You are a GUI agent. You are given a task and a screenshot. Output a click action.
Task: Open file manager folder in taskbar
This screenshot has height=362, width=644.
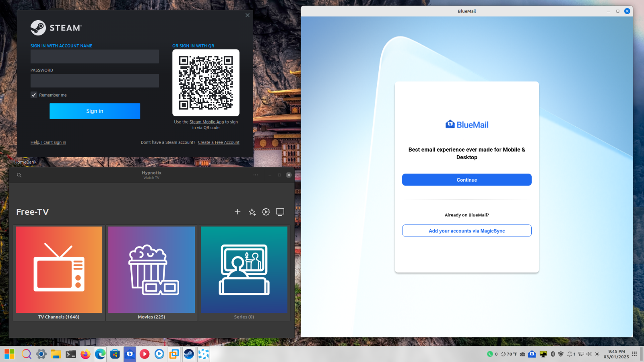[x=56, y=354]
